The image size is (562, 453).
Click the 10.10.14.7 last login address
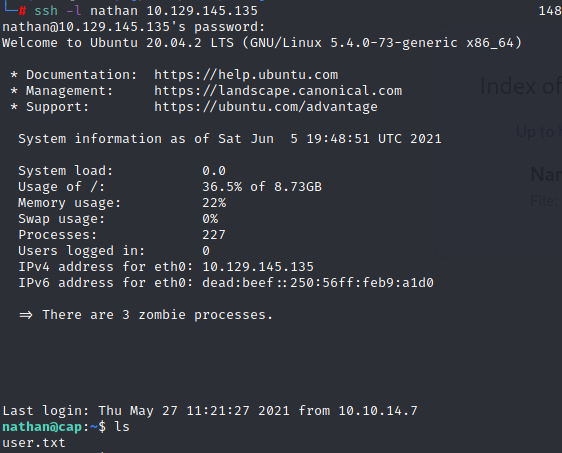[378, 411]
